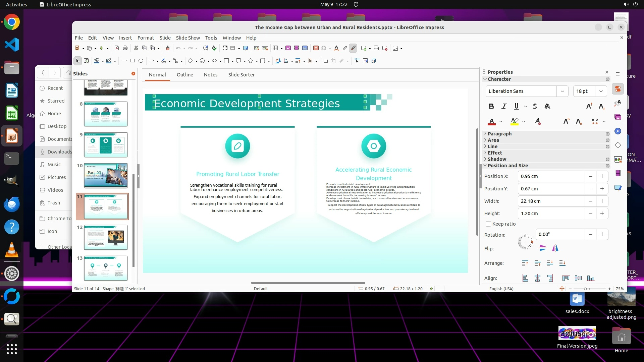Click Bring to Front arrange icon
The image size is (644, 362).
click(x=525, y=263)
